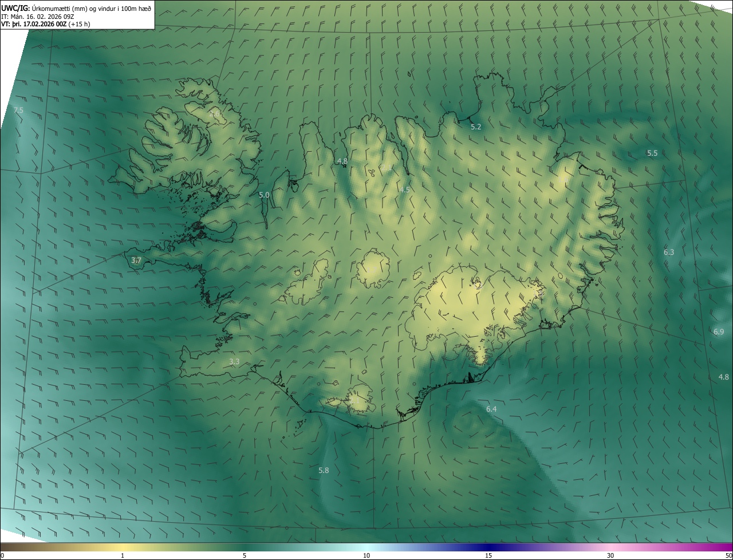Click the 5.8 value label on the map
Image resolution: width=733 pixels, height=560 pixels.
324,470
